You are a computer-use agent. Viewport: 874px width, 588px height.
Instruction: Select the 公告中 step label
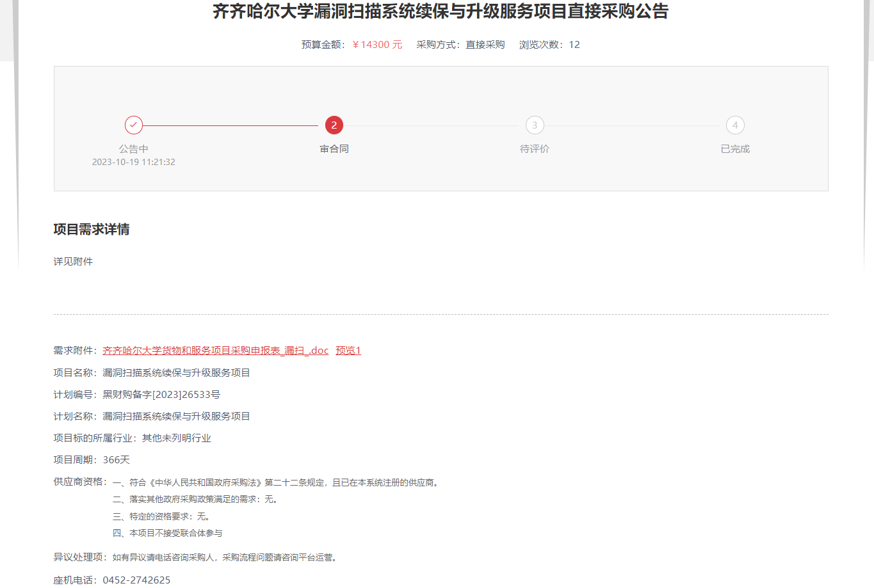tap(133, 149)
